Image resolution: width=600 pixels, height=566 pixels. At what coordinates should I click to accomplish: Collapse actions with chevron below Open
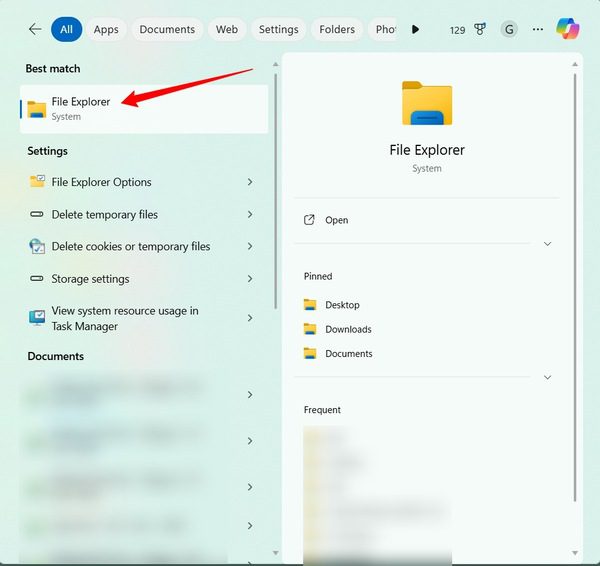[548, 244]
